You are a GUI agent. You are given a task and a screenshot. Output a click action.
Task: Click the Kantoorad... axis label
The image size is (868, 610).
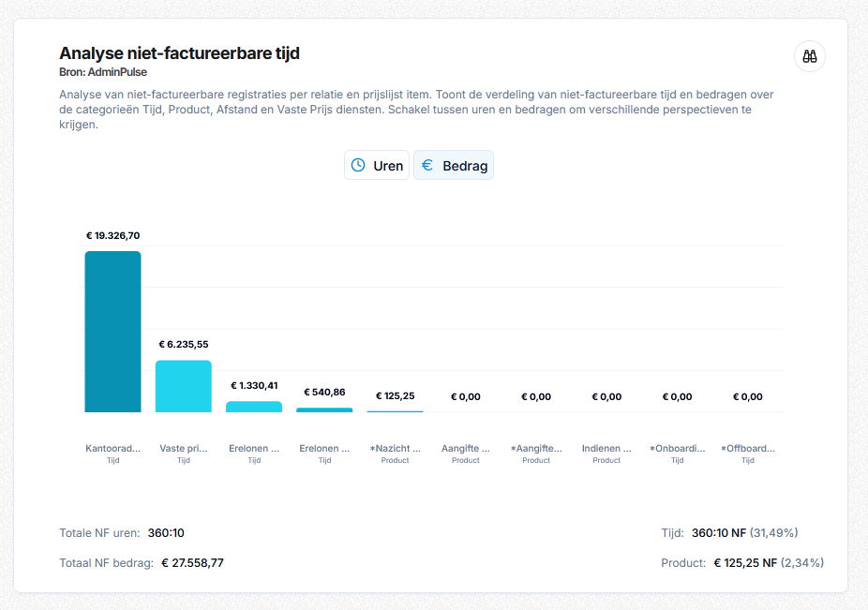[112, 454]
